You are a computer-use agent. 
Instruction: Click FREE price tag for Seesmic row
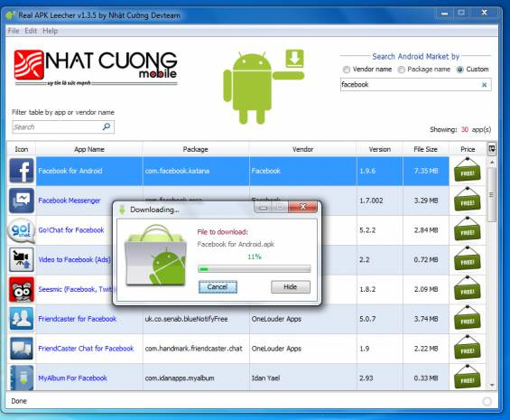467,288
